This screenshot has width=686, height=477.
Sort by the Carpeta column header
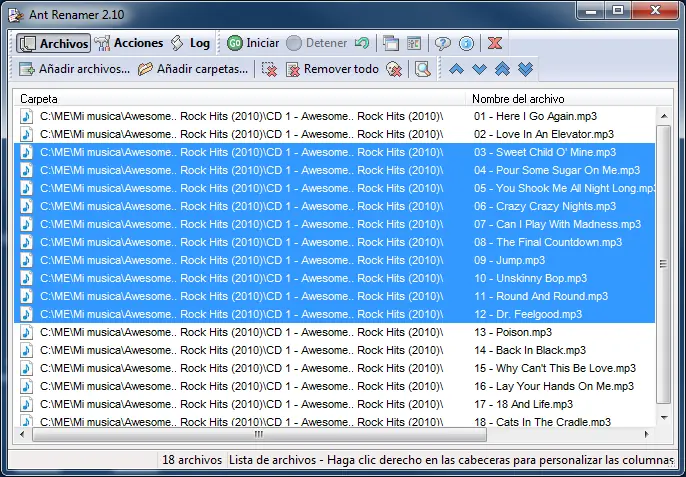[240, 99]
